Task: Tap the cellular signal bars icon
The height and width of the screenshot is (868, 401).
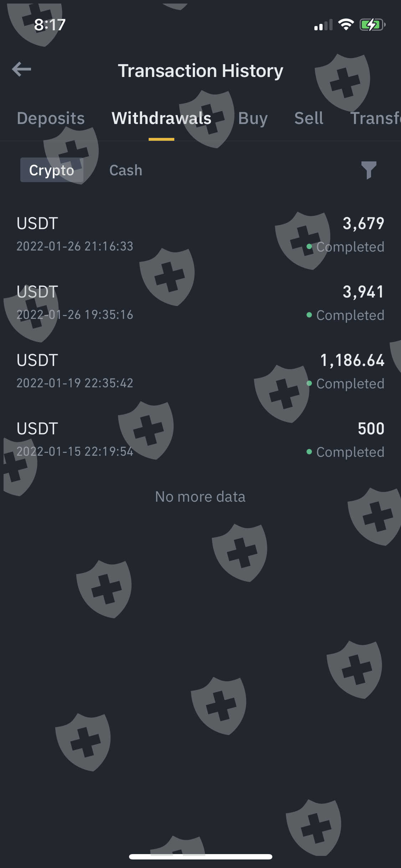Action: tap(323, 25)
